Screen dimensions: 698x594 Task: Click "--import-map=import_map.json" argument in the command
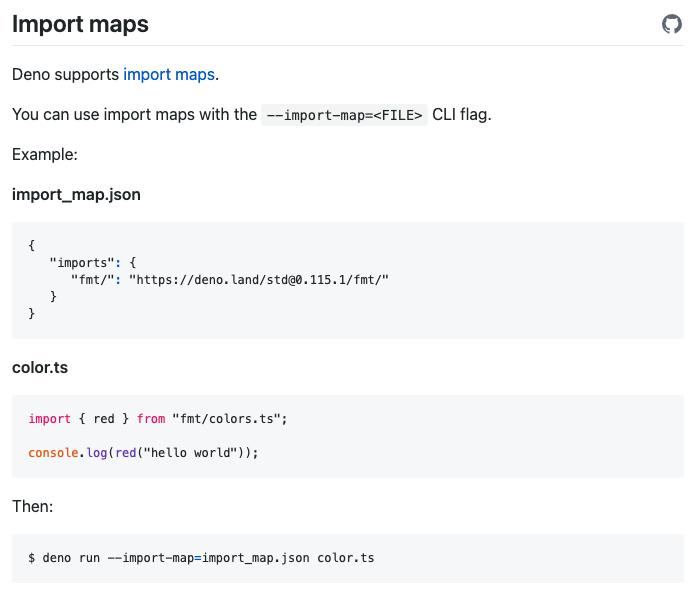[208, 558]
